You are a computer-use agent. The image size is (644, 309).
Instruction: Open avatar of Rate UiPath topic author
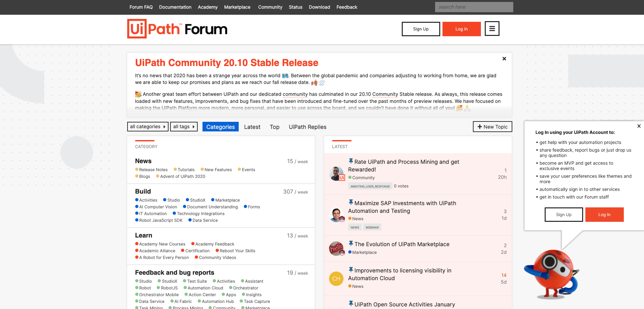[336, 173]
